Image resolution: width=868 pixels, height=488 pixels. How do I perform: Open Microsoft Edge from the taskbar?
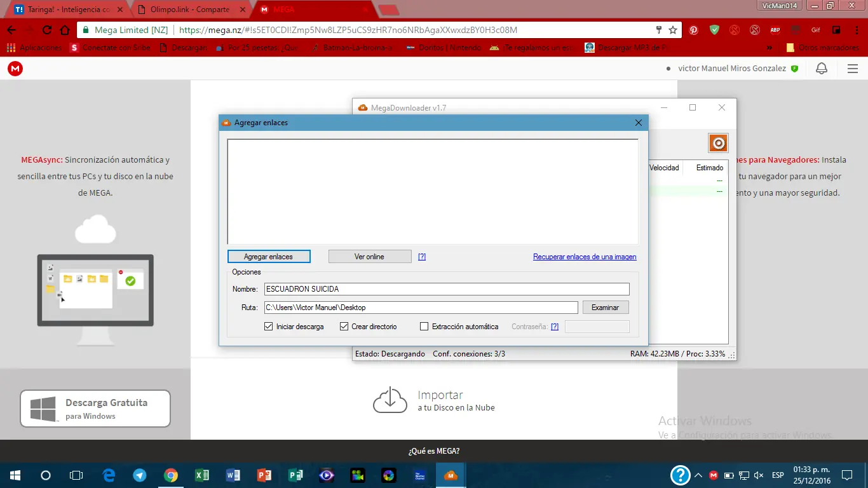point(109,475)
